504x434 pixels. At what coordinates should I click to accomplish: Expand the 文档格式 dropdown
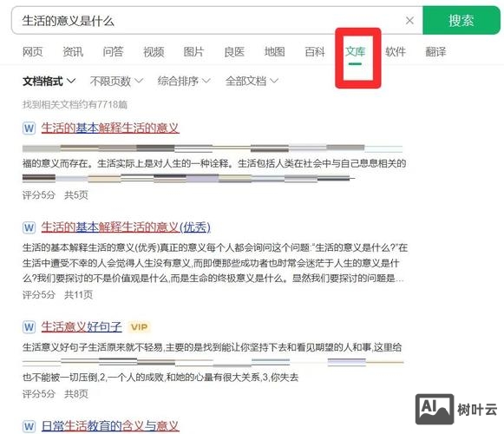tap(49, 81)
